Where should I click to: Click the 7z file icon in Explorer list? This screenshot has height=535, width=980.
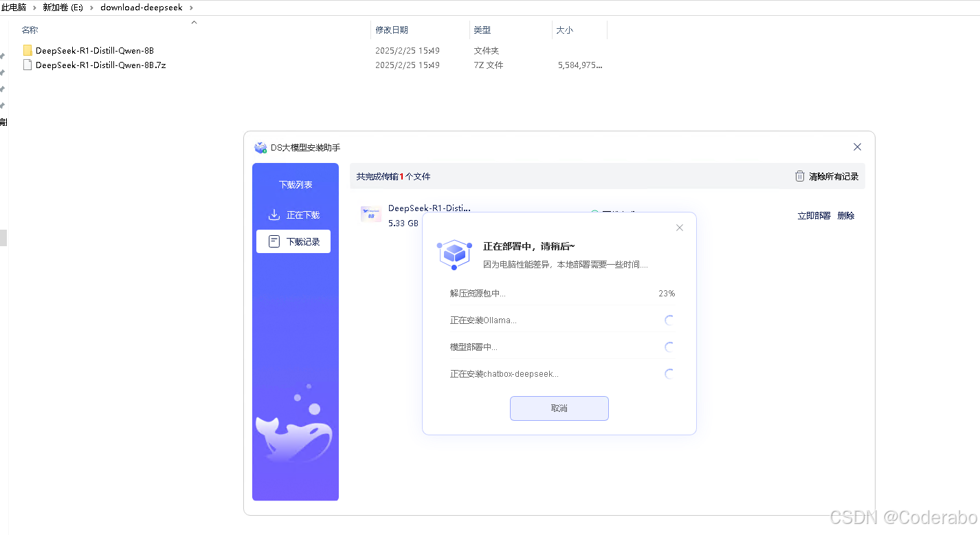click(x=27, y=65)
